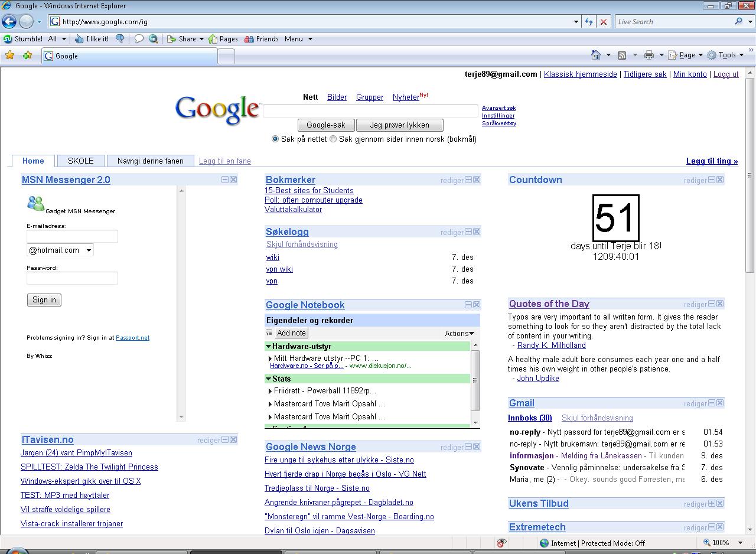Image resolution: width=756 pixels, height=554 pixels.
Task: Open the Windows-ekspert gikk over til OS X link
Action: [81, 481]
